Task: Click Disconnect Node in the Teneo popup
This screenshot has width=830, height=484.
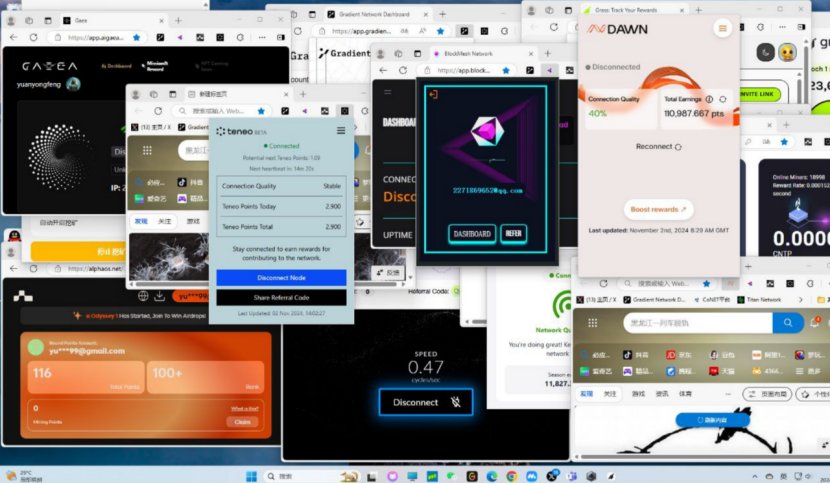Action: click(281, 277)
